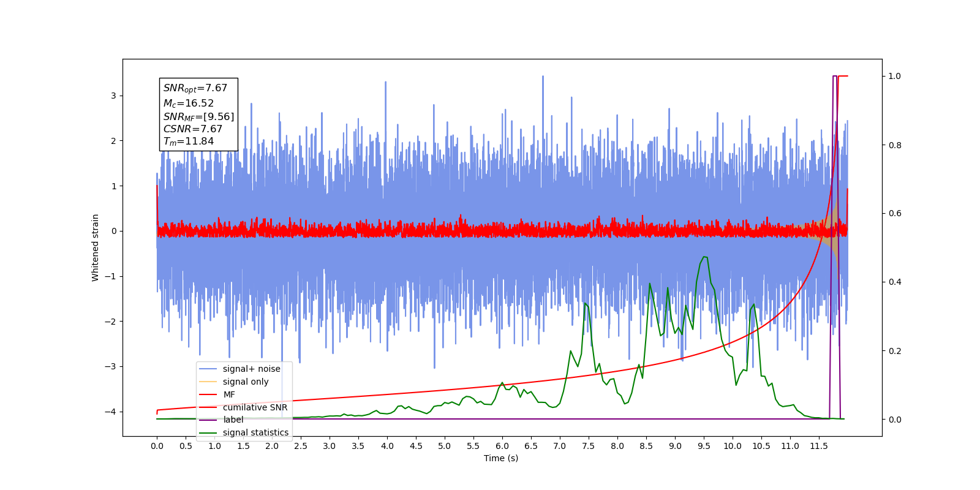Click the Tm=11.84 annotation text
Viewport: 980px width, 490px height.
tap(188, 141)
